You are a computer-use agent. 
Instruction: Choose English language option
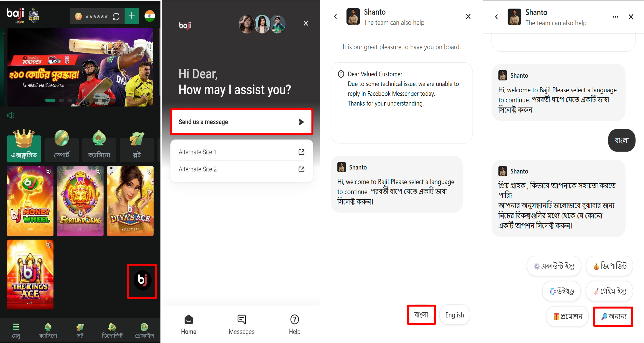[x=455, y=315]
